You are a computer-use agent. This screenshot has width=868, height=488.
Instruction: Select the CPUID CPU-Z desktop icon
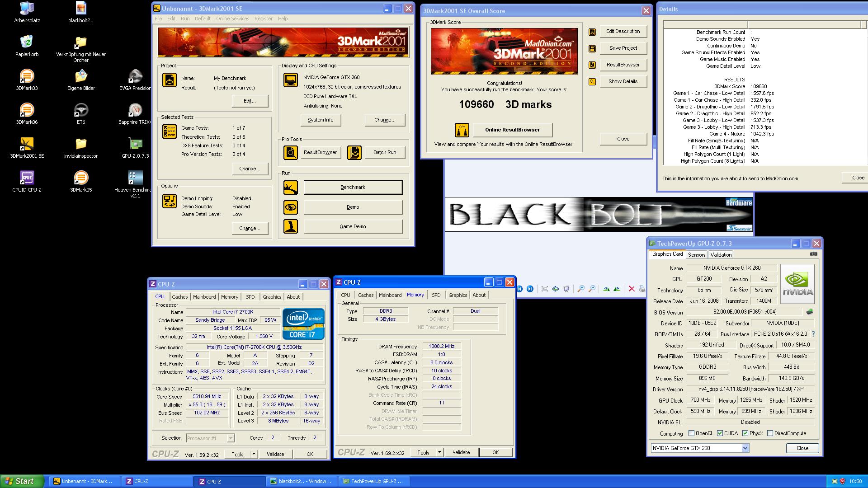[27, 178]
